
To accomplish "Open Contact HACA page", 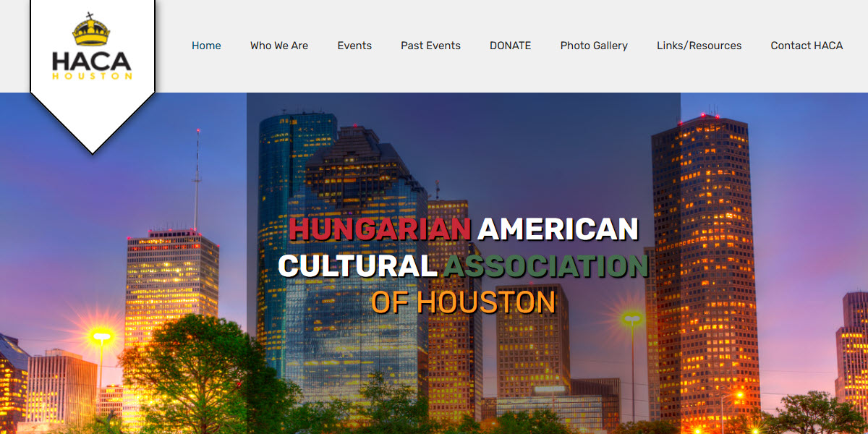I will point(806,45).
